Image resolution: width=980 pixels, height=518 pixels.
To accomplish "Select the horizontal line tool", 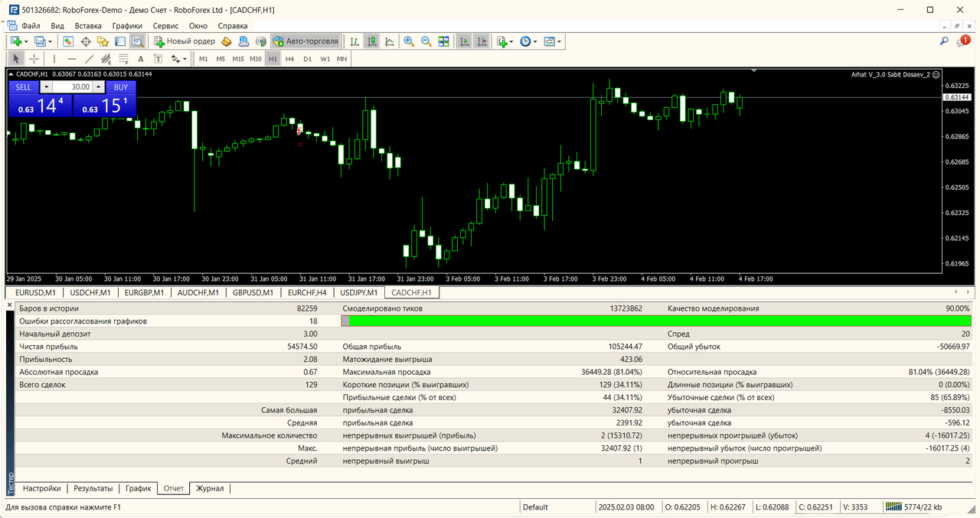I will click(x=71, y=58).
